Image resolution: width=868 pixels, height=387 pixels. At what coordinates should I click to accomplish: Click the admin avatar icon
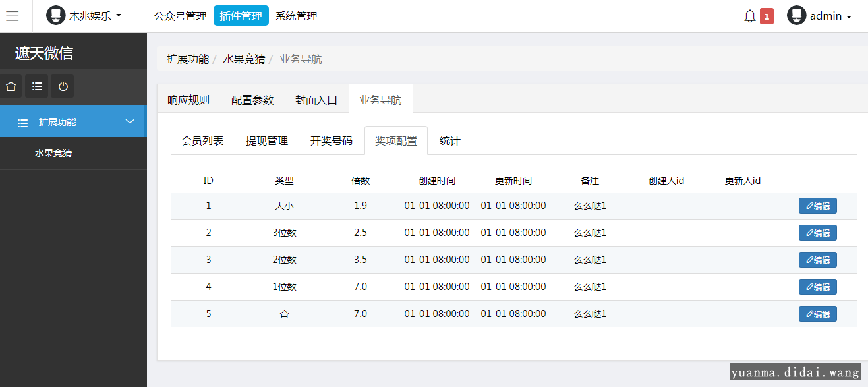point(796,16)
